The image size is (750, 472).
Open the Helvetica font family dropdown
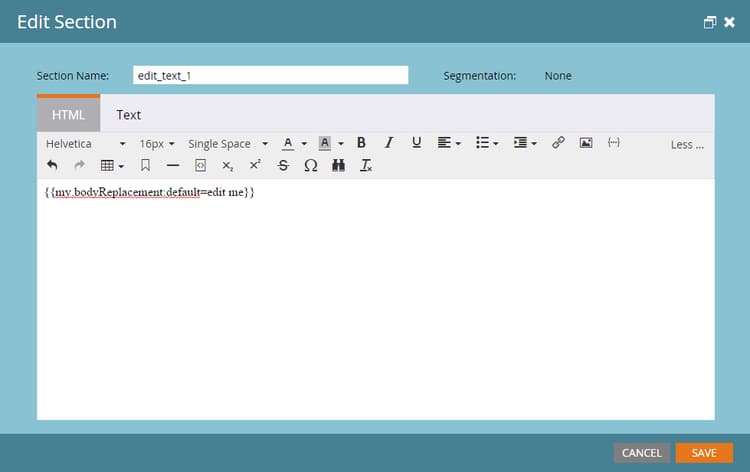pos(85,143)
